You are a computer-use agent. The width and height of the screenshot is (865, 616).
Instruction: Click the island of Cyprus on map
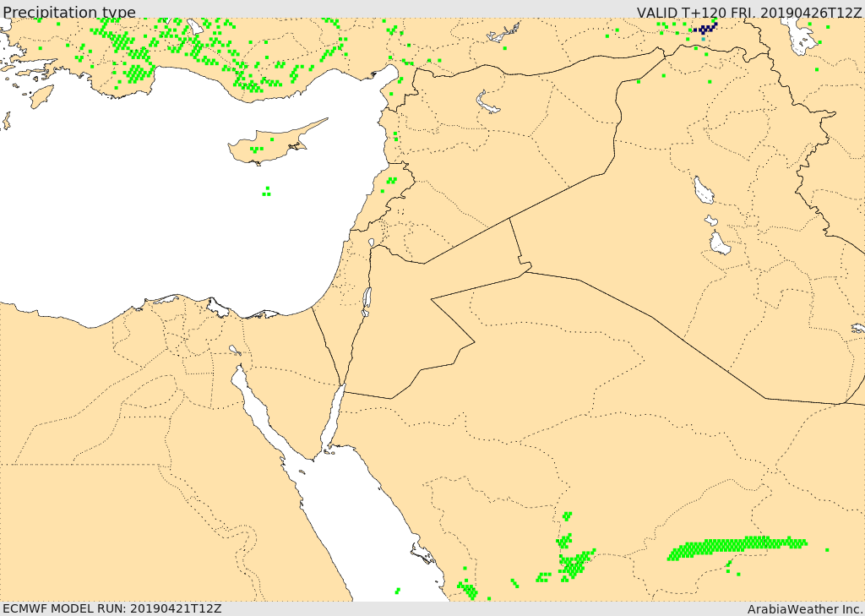pyautogui.click(x=275, y=144)
